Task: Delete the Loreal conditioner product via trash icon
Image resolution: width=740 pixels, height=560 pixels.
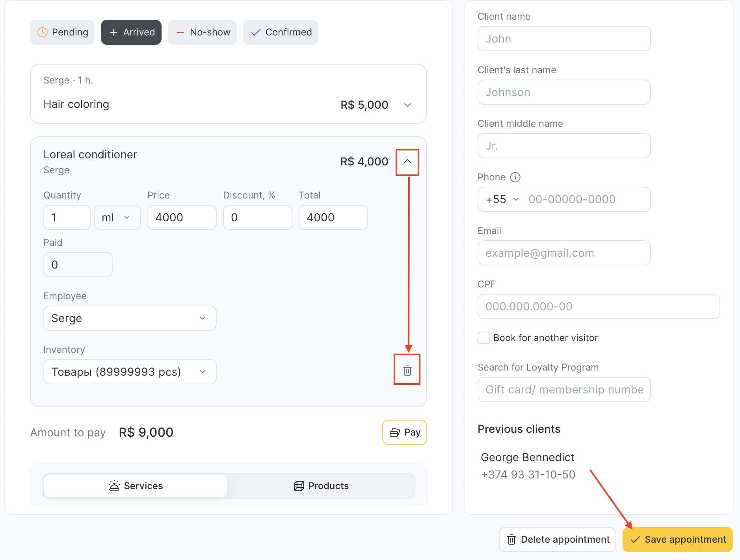Action: coord(407,370)
